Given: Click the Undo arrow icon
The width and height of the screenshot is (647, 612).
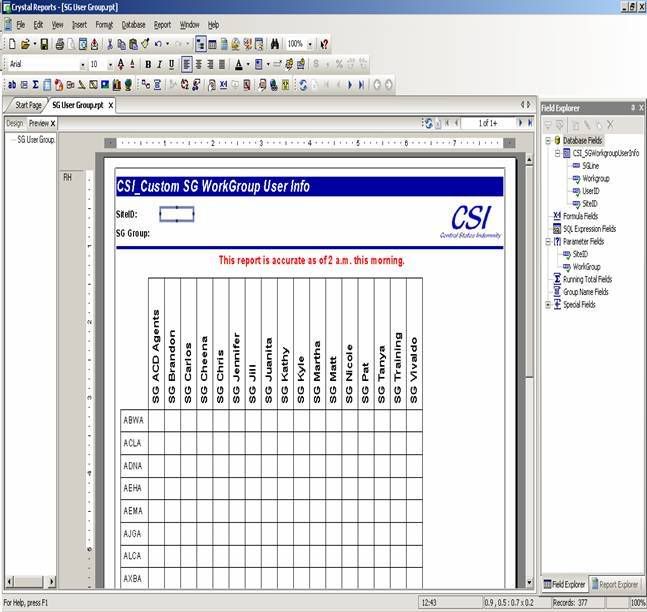Looking at the screenshot, I should click(x=158, y=44).
